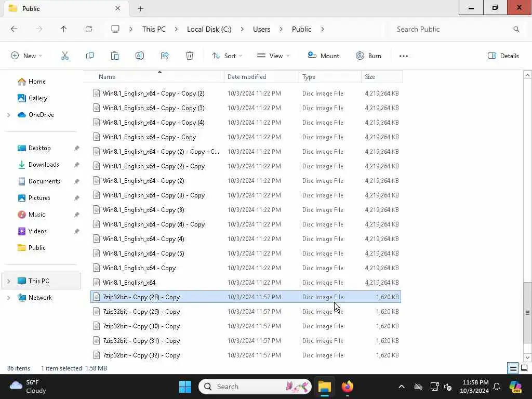Open notification bell in taskbar
The height and width of the screenshot is (399, 532).
(x=497, y=387)
